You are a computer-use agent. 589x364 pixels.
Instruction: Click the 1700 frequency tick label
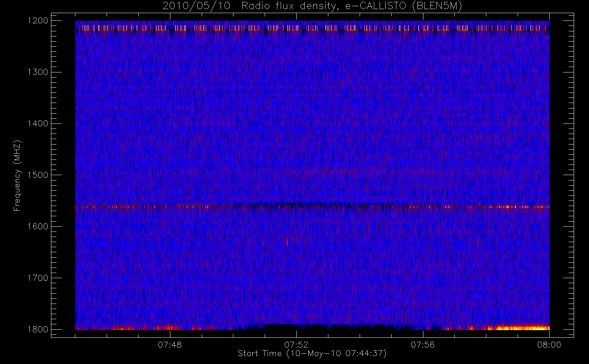click(38, 278)
